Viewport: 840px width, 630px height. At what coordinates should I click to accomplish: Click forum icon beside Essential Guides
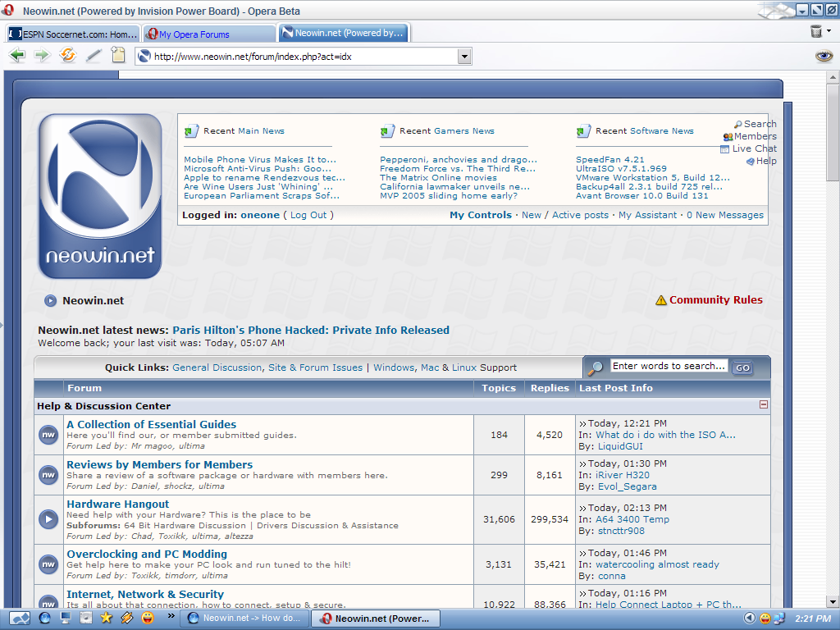click(48, 435)
